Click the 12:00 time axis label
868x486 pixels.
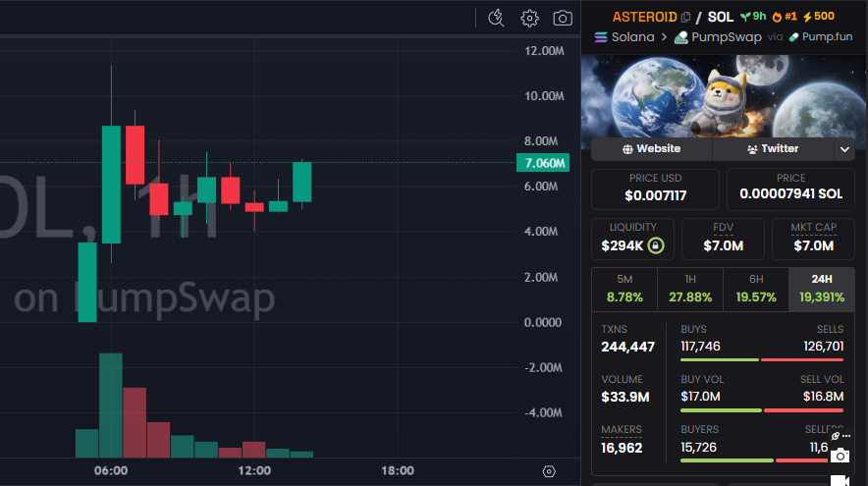[254, 471]
